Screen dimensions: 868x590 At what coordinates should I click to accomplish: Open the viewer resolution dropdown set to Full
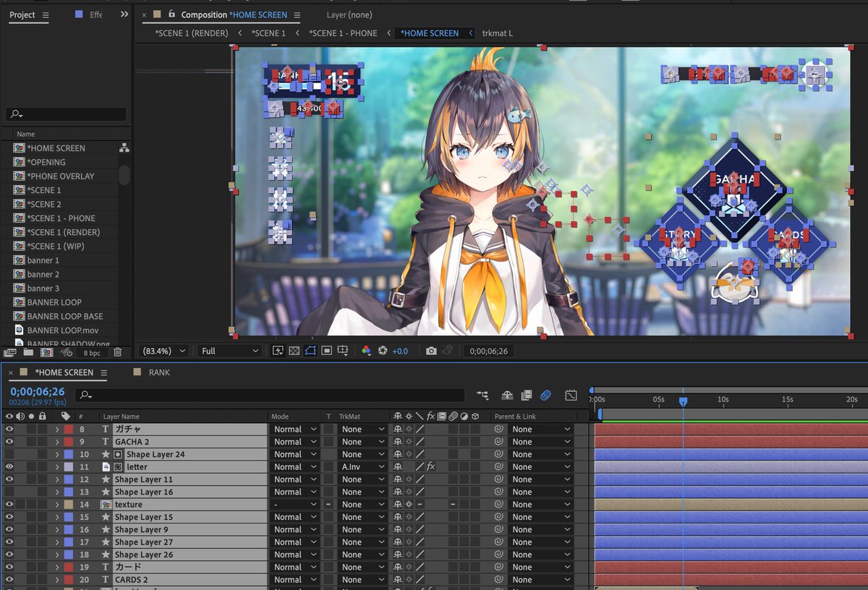click(230, 351)
